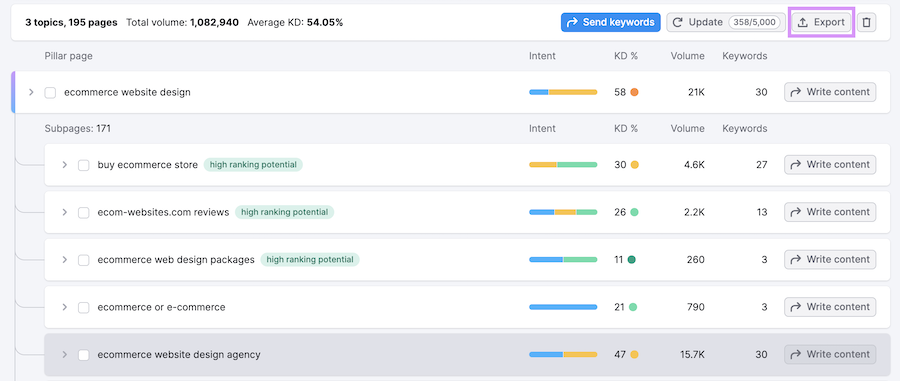Click the buy ecommerce store title
This screenshot has width=900, height=381.
(148, 165)
